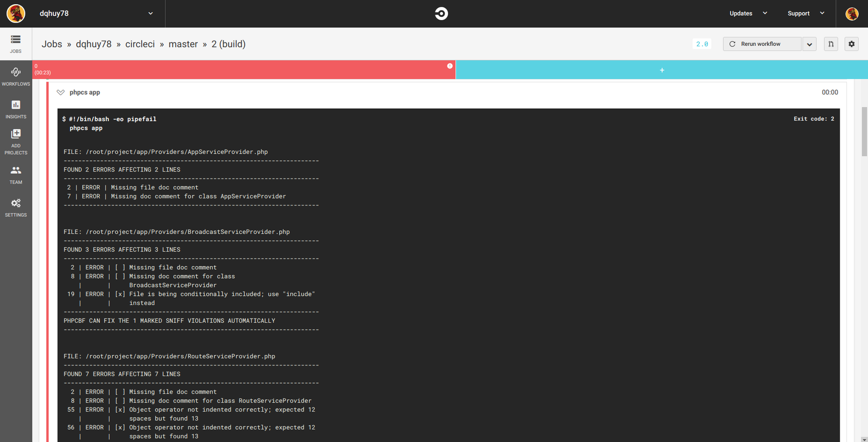This screenshot has width=868, height=442.
Task: Click the page vertical scrollbar thumb
Action: (x=864, y=132)
